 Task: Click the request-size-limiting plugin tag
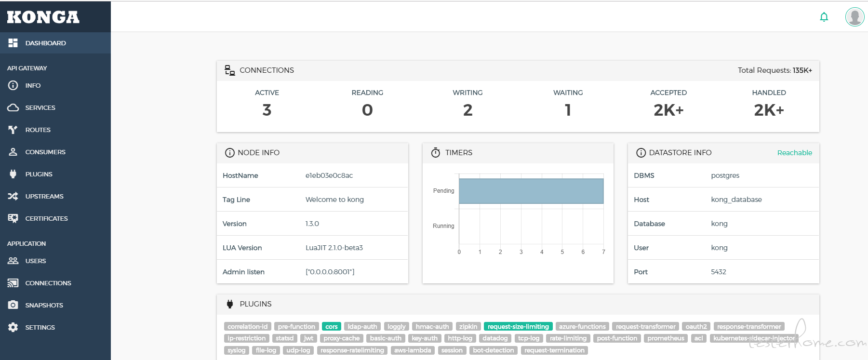[x=518, y=327]
